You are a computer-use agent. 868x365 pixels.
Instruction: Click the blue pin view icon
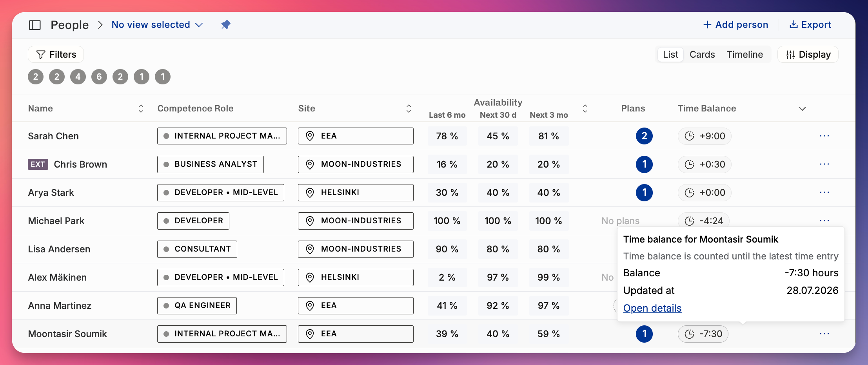tap(226, 25)
